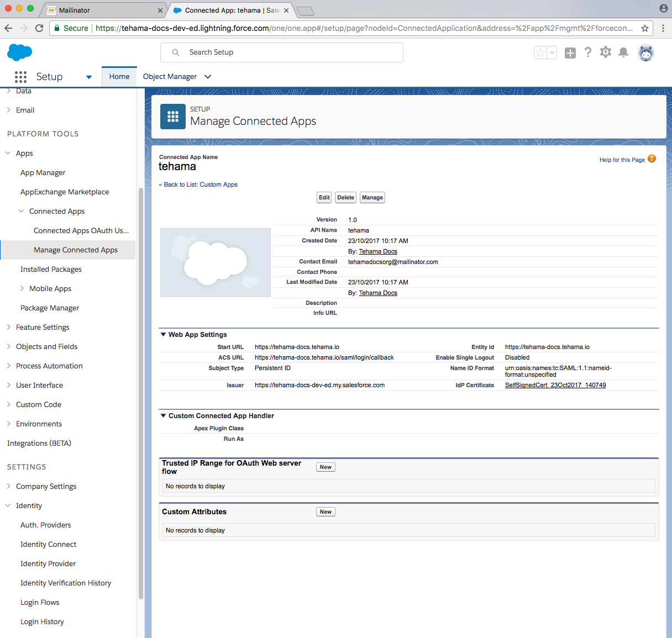672x638 pixels.
Task: Expand the User Interface node
Action: (8, 386)
